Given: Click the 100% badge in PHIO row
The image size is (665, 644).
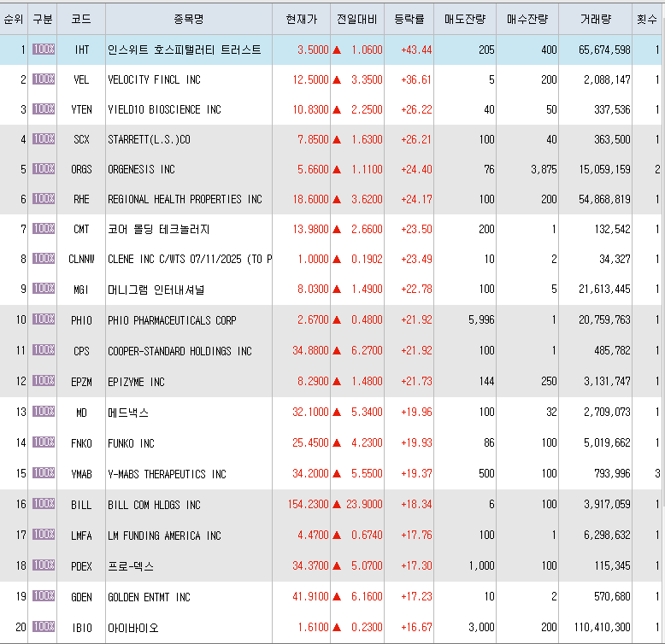Looking at the screenshot, I should click(44, 319).
